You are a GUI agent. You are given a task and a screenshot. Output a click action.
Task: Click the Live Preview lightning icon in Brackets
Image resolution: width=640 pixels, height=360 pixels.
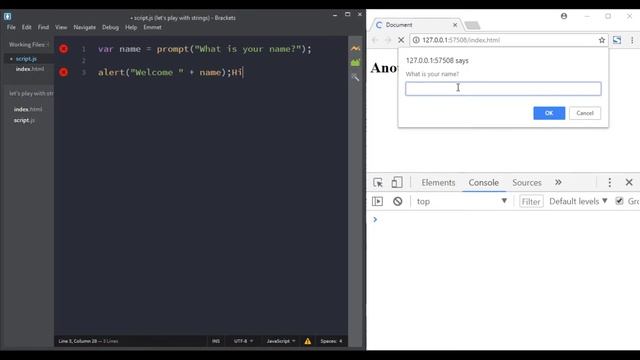[356, 49]
